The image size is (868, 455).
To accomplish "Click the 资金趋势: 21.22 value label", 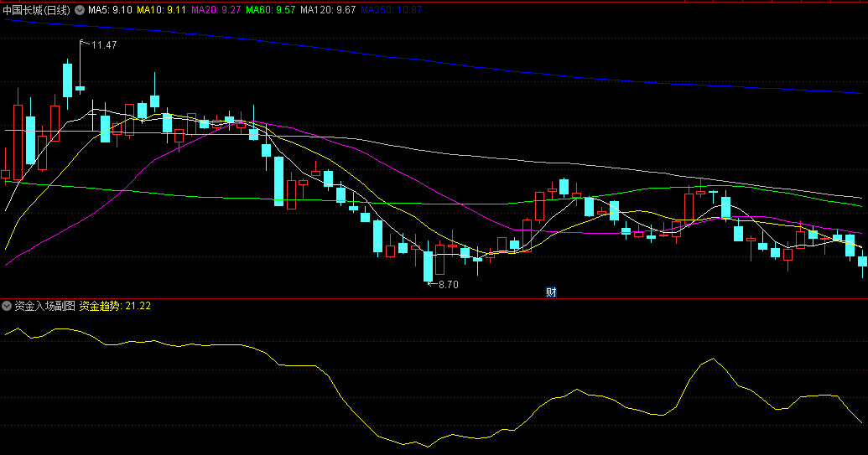I will (115, 306).
